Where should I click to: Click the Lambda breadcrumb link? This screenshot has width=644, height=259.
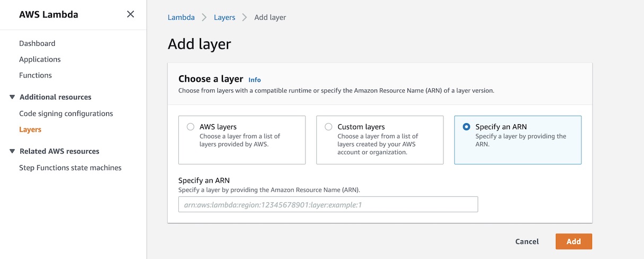pyautogui.click(x=181, y=18)
